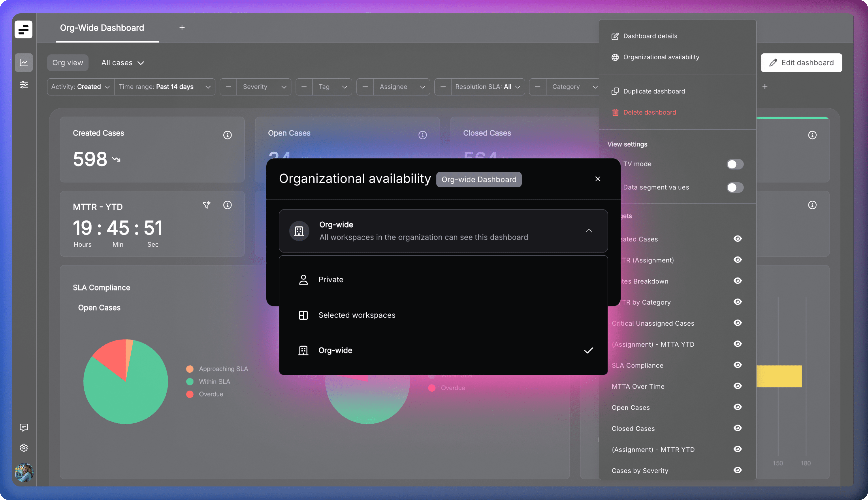The height and width of the screenshot is (500, 868).
Task: Hide the SLA Compliance widget via eye icon
Action: 737,365
